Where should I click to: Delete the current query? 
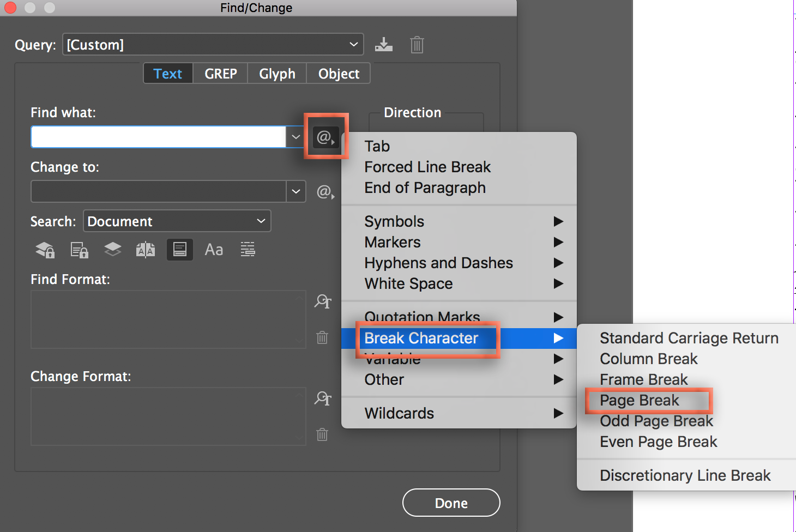(x=417, y=44)
